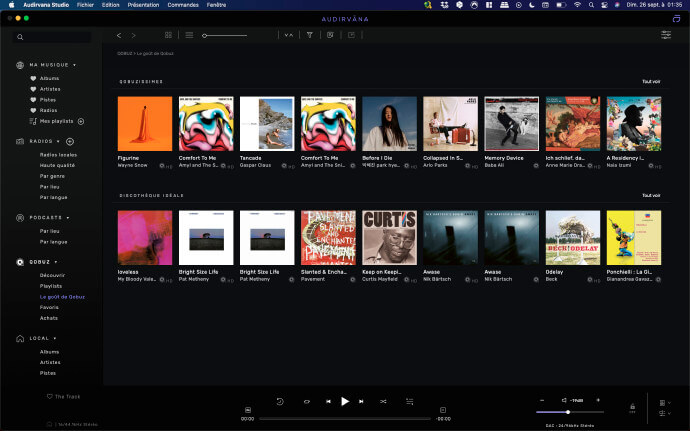Open the Fenêtre menu
The height and width of the screenshot is (431, 690).
(216, 5)
